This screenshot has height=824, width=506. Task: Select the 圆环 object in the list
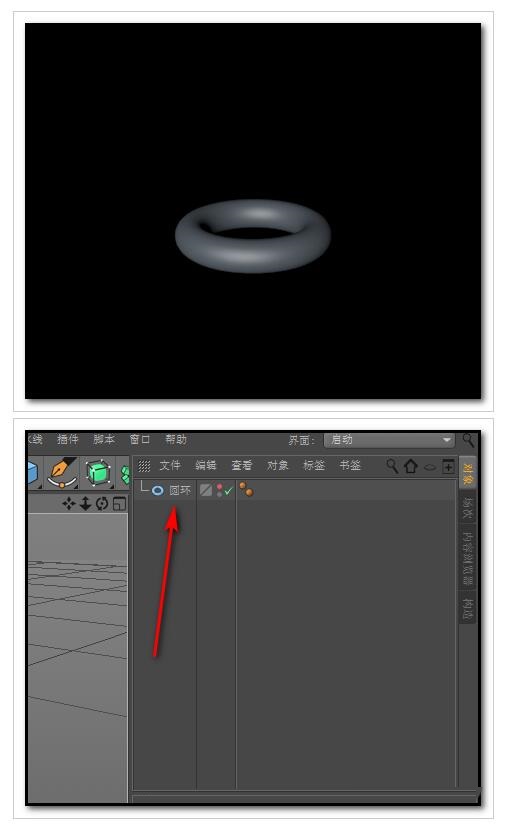(x=180, y=490)
